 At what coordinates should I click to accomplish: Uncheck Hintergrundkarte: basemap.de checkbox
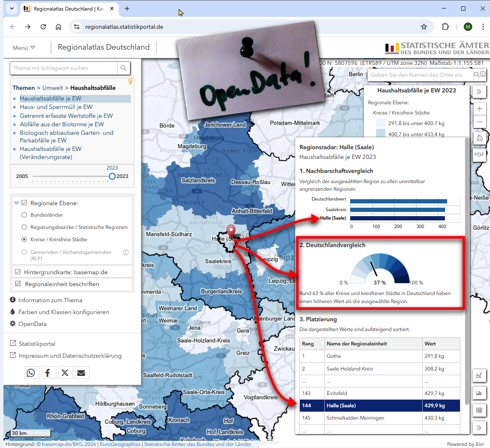tap(18, 272)
